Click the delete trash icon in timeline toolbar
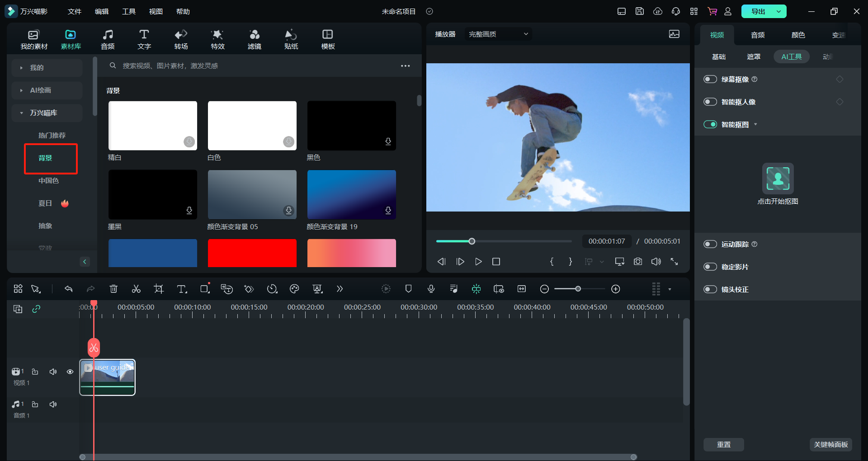This screenshot has height=461, width=868. [x=113, y=289]
